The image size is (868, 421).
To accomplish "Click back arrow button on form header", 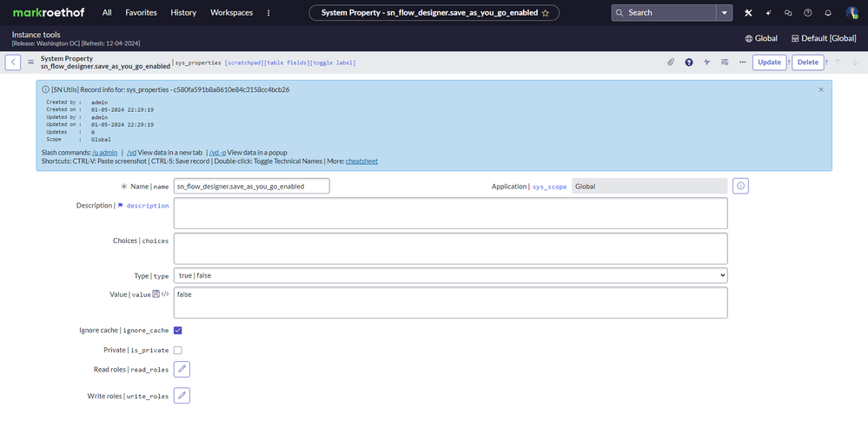I will click(13, 62).
